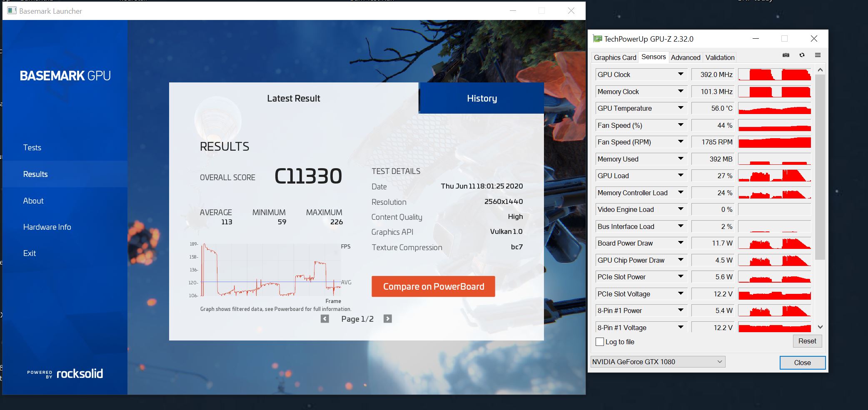Click the GPU-Z Reset button
This screenshot has height=410, width=868.
click(x=807, y=341)
